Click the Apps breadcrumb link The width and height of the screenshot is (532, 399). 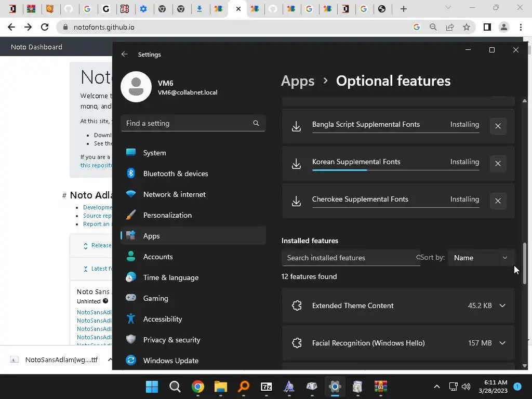[x=298, y=81]
